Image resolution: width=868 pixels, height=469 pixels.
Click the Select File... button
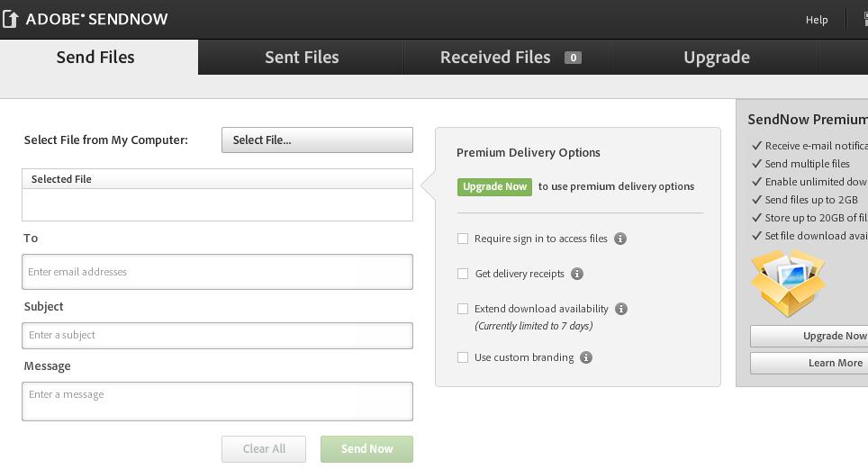point(317,140)
